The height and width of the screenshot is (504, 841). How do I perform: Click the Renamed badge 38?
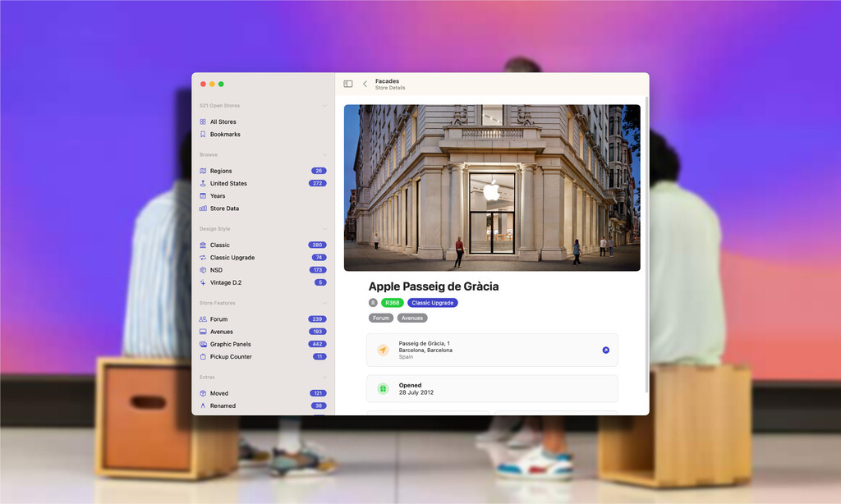pyautogui.click(x=319, y=405)
